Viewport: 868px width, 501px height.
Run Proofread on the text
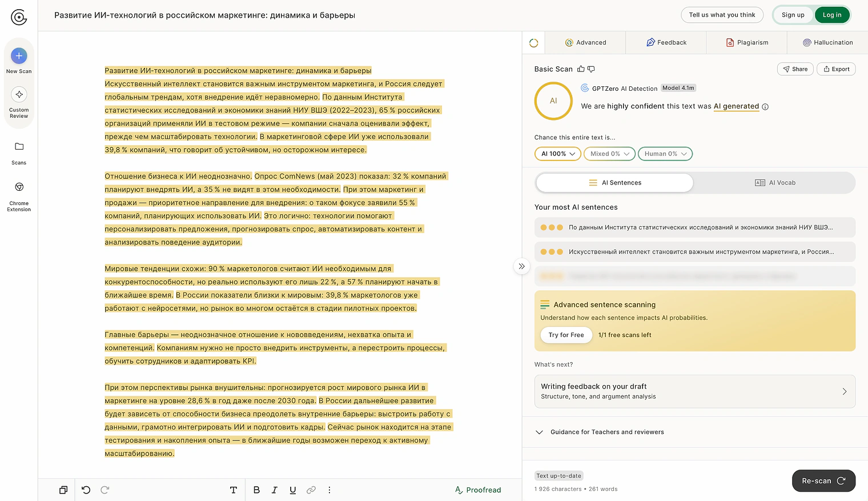click(x=478, y=490)
